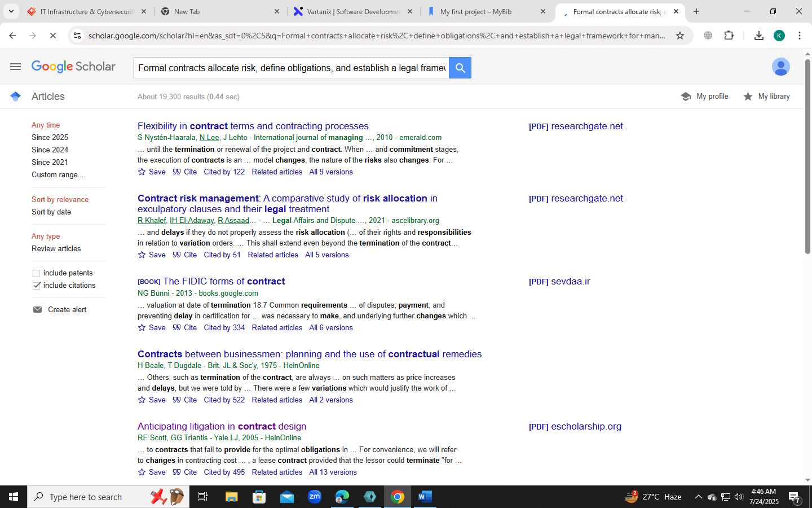Open File Explorer from taskbar
The height and width of the screenshot is (508, 812).
[231, 497]
